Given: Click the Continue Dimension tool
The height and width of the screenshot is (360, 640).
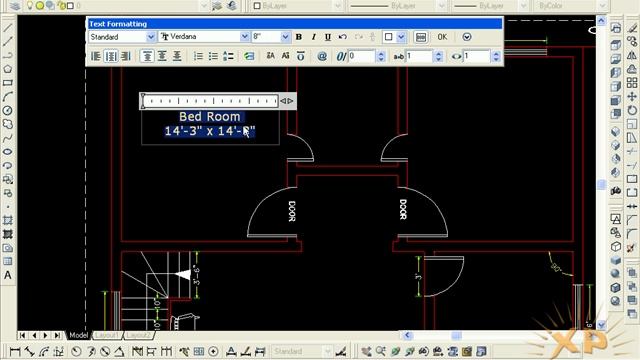Looking at the screenshot, I should coord(166,351).
